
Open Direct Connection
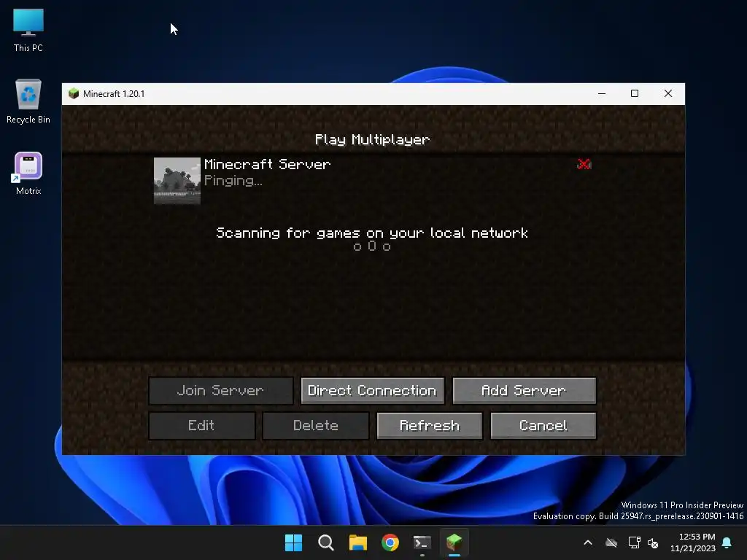coord(373,391)
